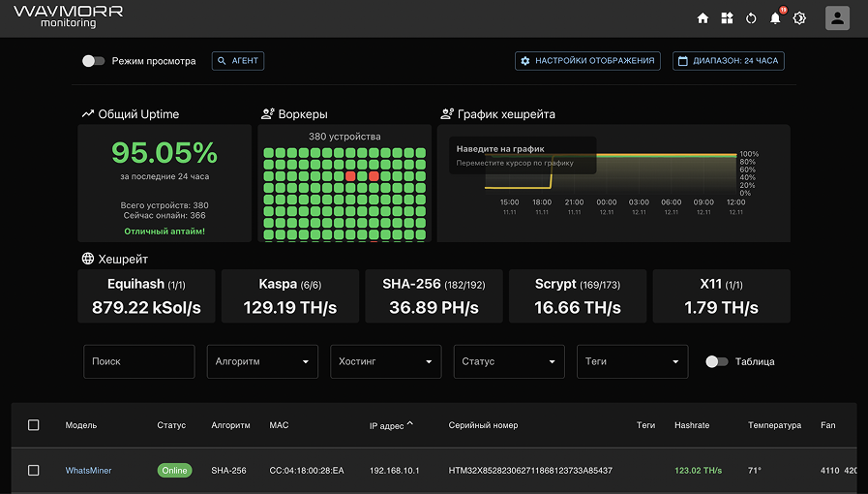
Task: Open the Хостинг dropdown filter
Action: tap(386, 361)
